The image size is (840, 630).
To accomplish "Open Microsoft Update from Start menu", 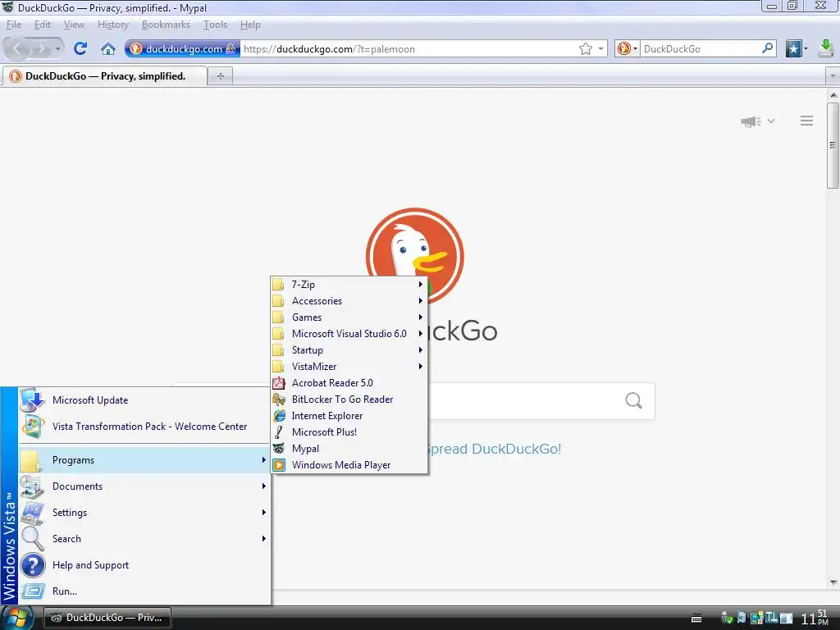I will pos(144,400).
